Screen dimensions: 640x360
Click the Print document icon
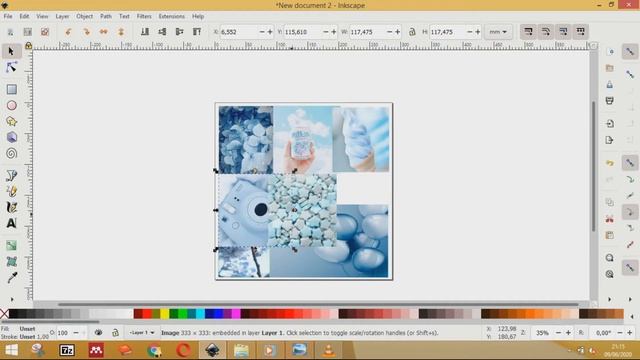click(x=609, y=100)
